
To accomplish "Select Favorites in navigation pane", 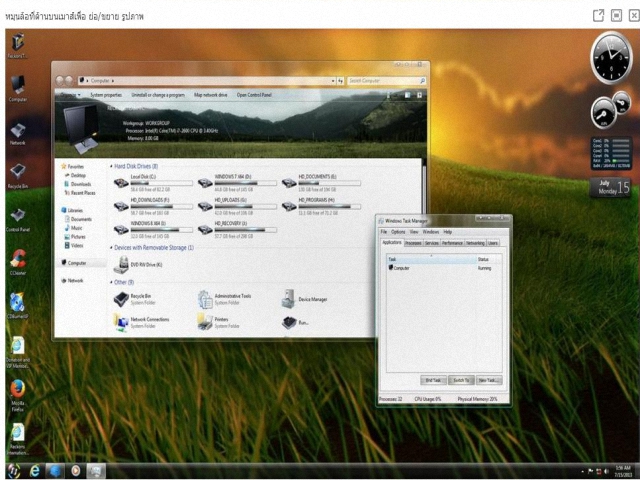I will point(73,167).
